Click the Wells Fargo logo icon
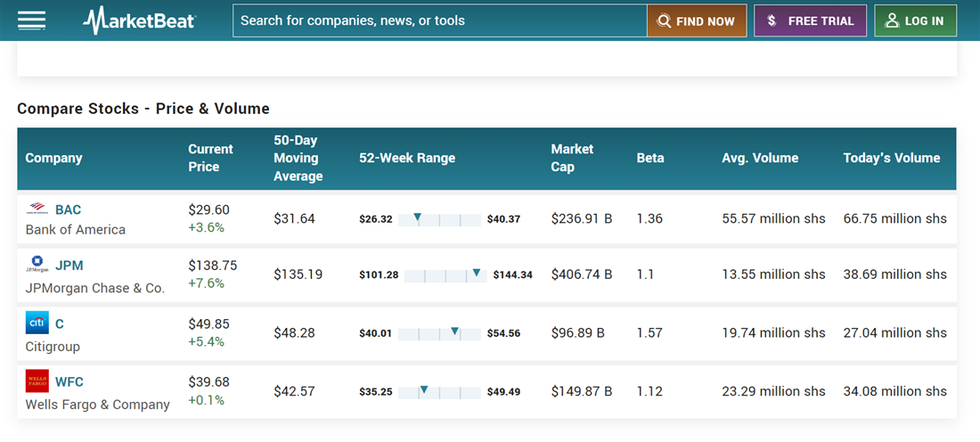This screenshot has height=442, width=980. coord(37,381)
